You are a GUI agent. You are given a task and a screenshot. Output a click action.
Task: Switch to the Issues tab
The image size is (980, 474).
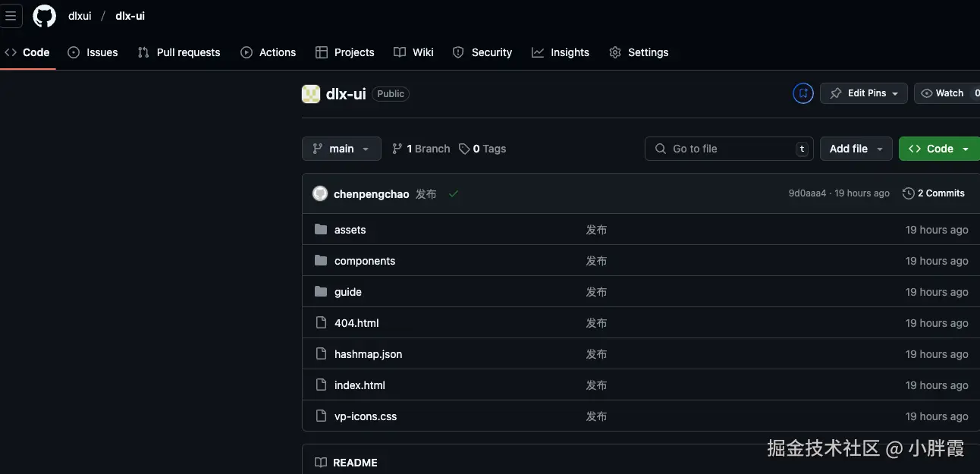tap(93, 52)
